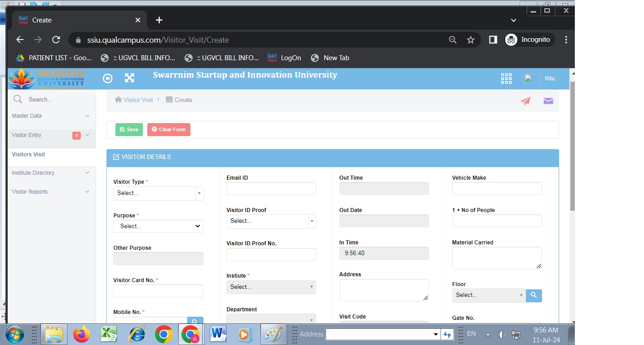Click the sidebar collapse arrow icon
The image size is (644, 345).
coord(107,79)
